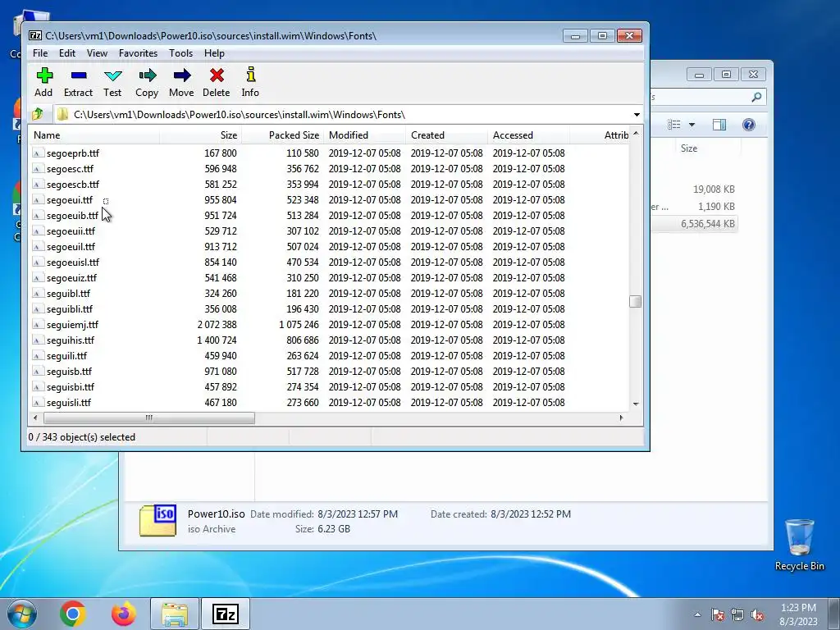
Task: Select the 6,536,544 KB row in Explorer
Action: (694, 224)
